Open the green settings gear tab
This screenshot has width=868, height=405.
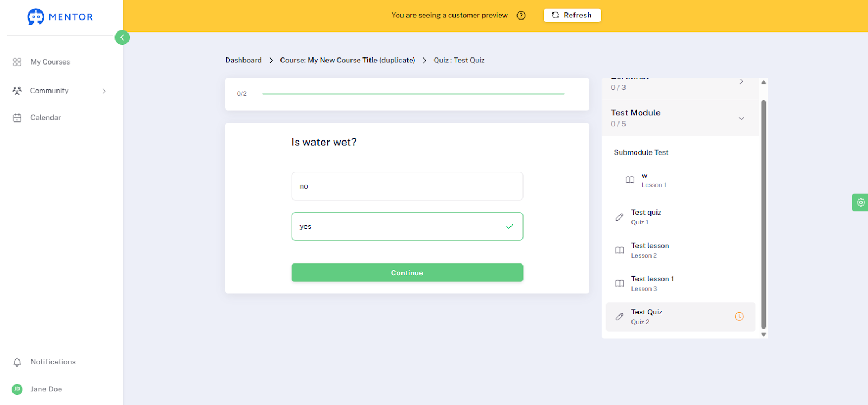[x=860, y=202]
